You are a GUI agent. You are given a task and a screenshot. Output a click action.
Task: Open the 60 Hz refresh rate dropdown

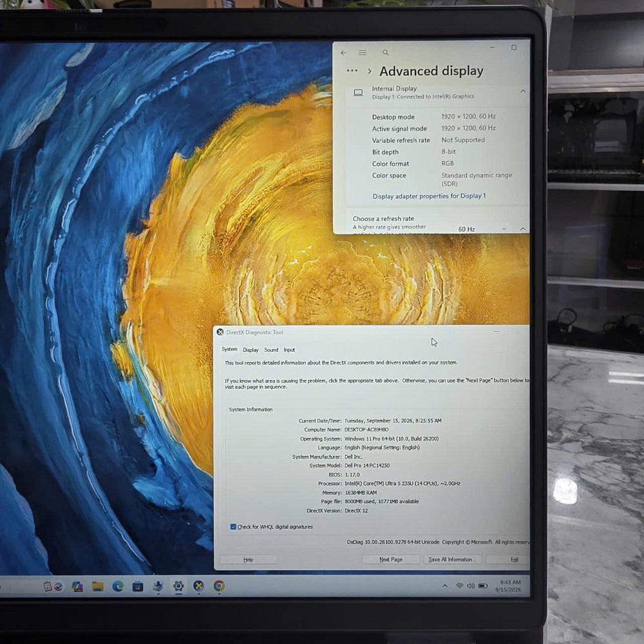[482, 229]
